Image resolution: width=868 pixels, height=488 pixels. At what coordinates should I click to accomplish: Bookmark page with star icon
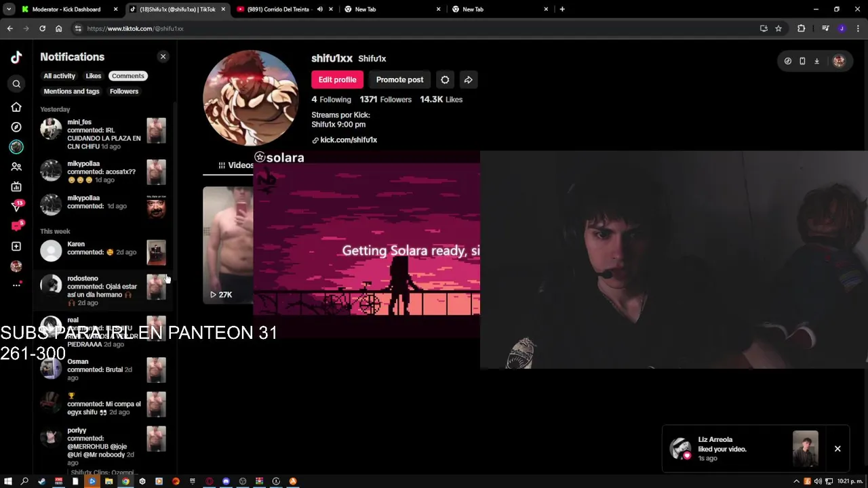coord(778,28)
